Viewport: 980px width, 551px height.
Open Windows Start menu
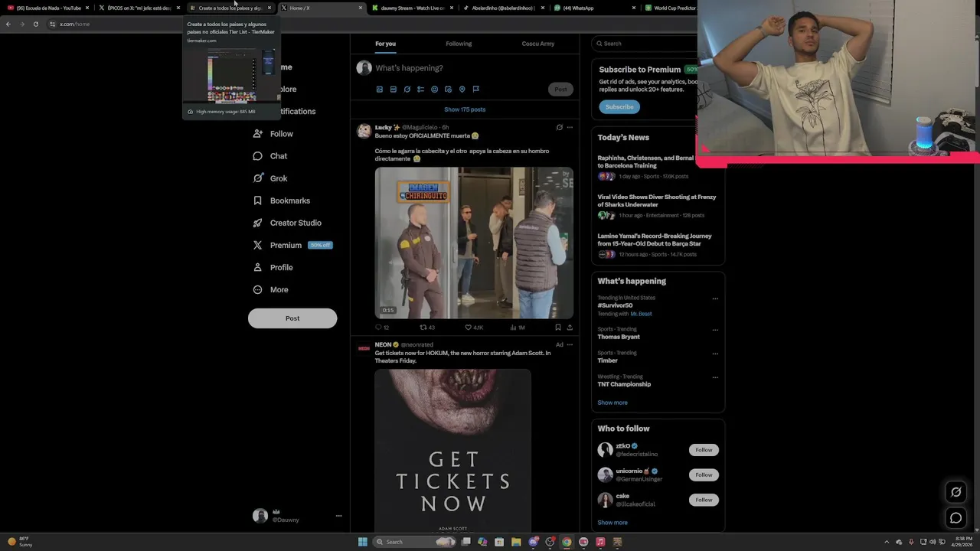[x=362, y=542]
